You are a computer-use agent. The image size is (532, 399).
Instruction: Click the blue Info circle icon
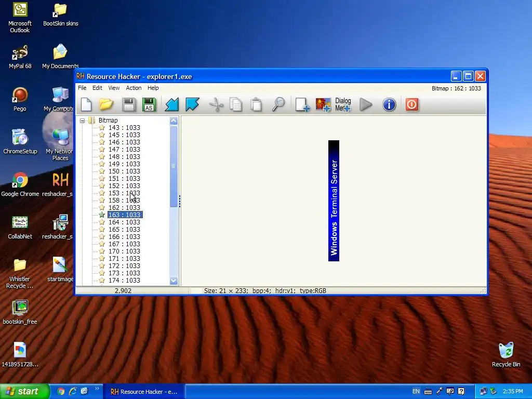coord(389,104)
